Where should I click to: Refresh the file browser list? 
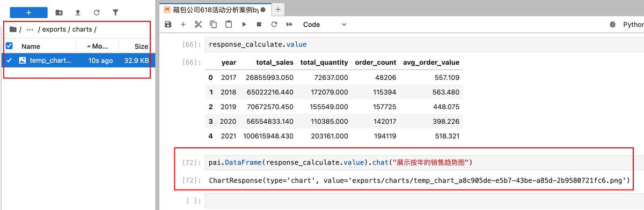point(97,12)
